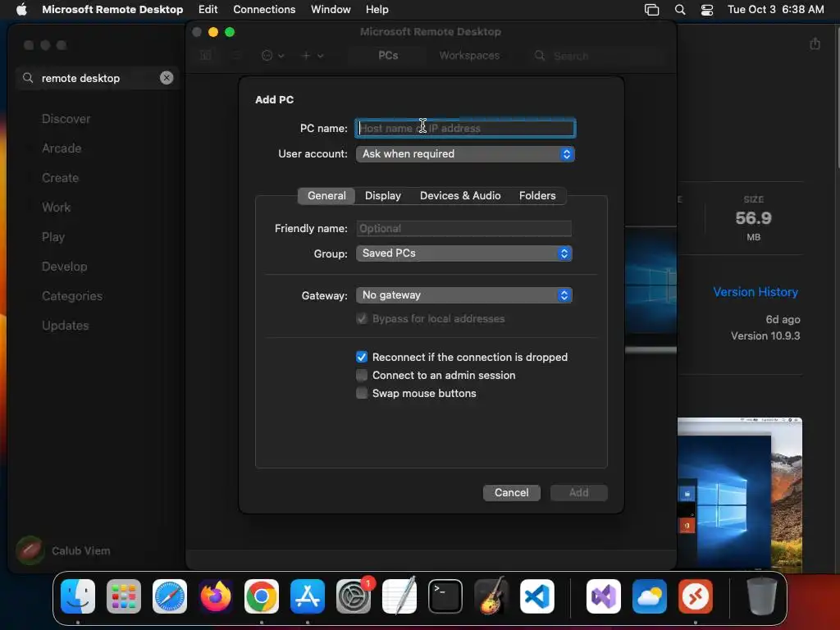This screenshot has width=840, height=630.
Task: Switch to the General tab
Action: click(x=326, y=195)
